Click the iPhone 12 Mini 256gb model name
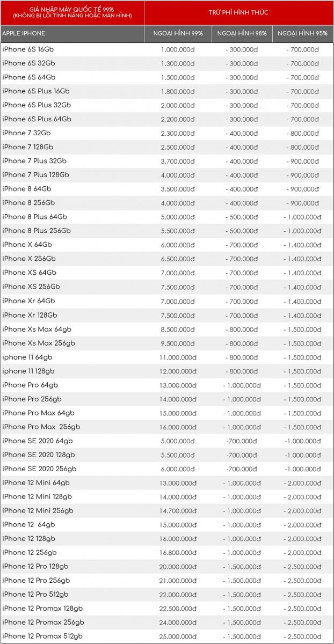 (x=38, y=510)
